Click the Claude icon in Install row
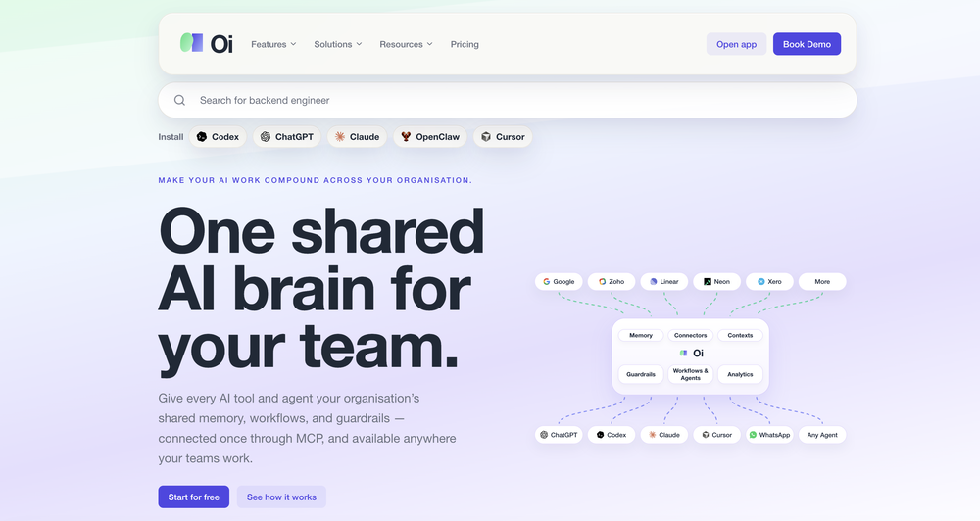Viewport: 980px width, 521px height. [x=340, y=137]
